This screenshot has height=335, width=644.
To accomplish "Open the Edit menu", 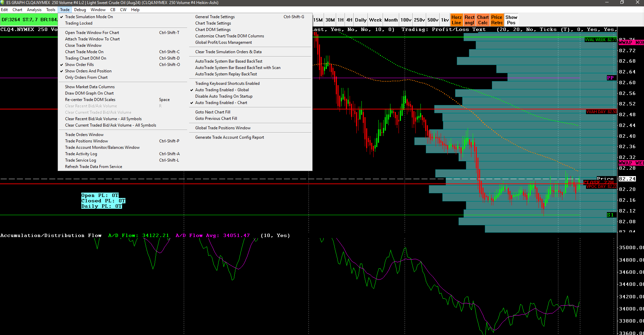I will [4, 10].
